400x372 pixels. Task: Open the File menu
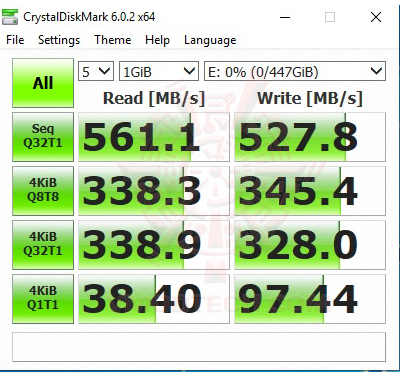click(15, 40)
